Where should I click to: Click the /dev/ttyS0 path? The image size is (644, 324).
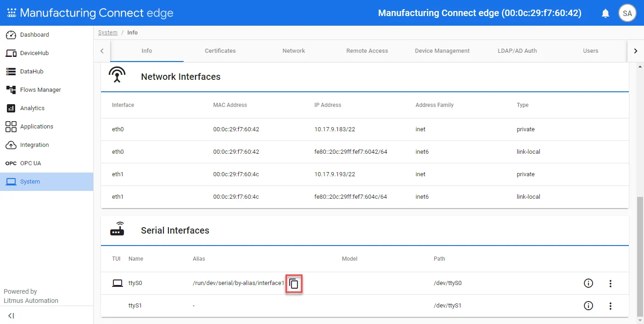pyautogui.click(x=448, y=283)
